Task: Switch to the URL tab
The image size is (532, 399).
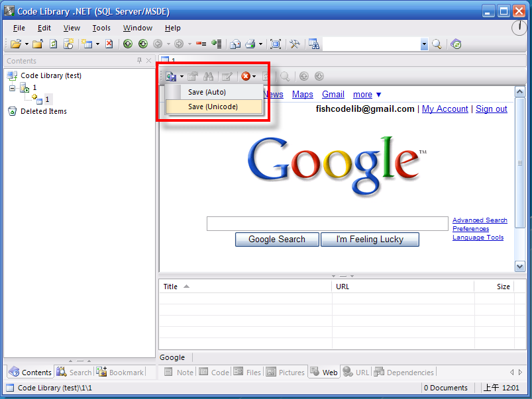Action: pyautogui.click(x=356, y=373)
